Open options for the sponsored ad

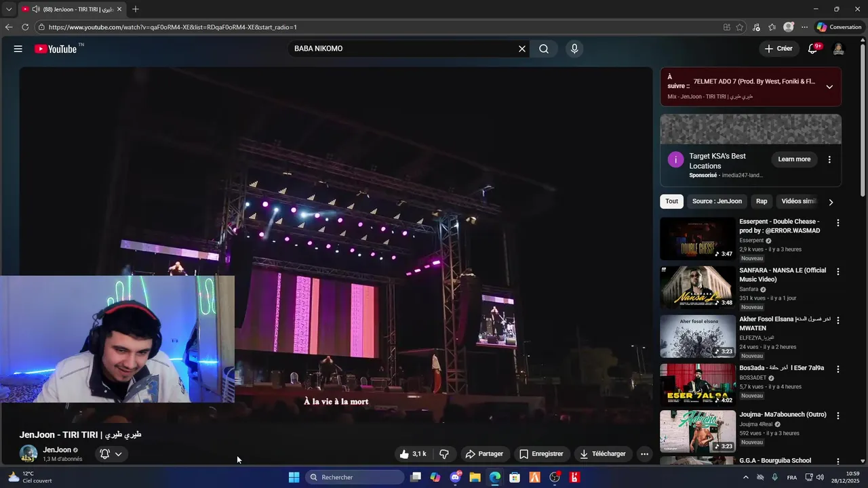[829, 160]
